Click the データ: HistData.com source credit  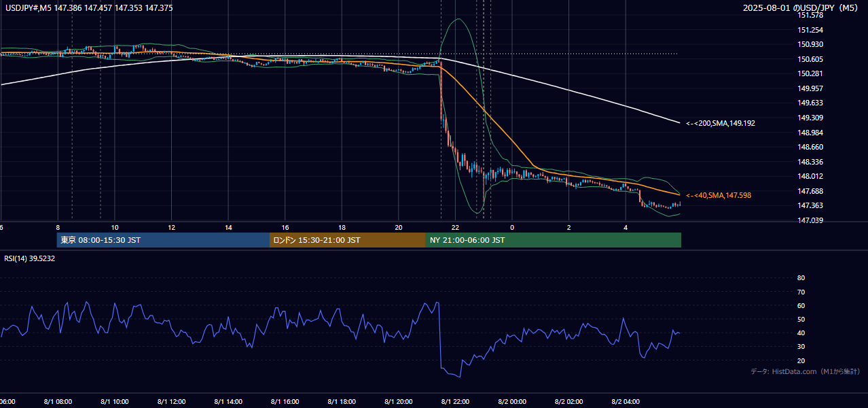[805, 371]
